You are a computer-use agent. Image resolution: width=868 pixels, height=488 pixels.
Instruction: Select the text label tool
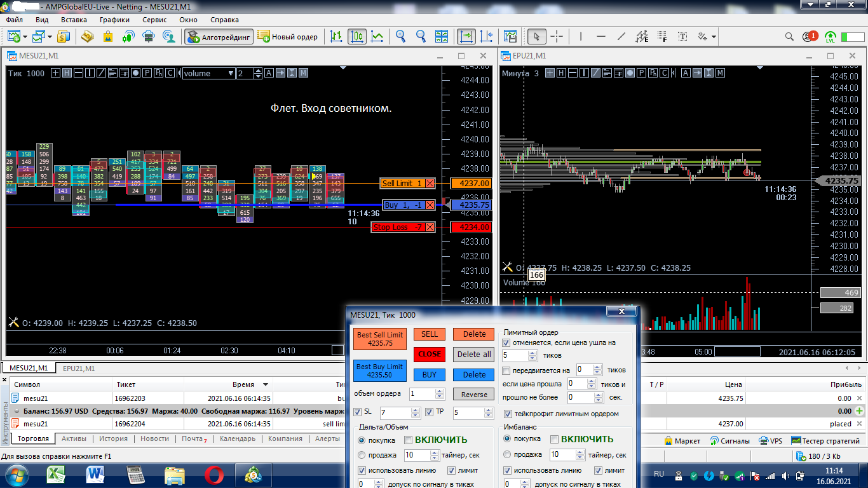682,37
